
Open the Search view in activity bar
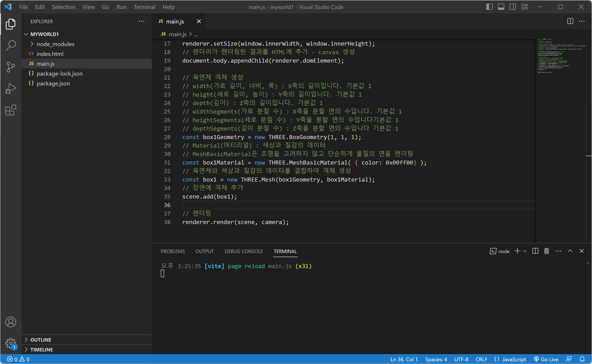tap(11, 45)
